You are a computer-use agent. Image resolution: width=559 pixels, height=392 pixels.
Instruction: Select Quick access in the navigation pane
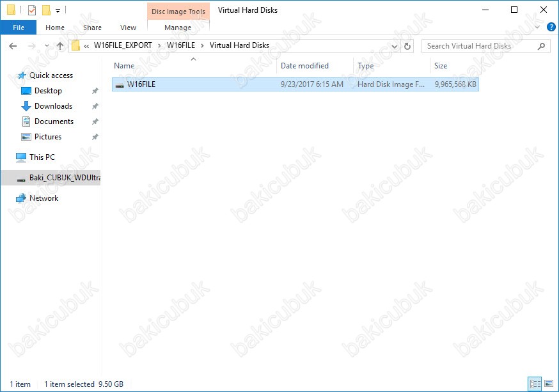[x=51, y=75]
